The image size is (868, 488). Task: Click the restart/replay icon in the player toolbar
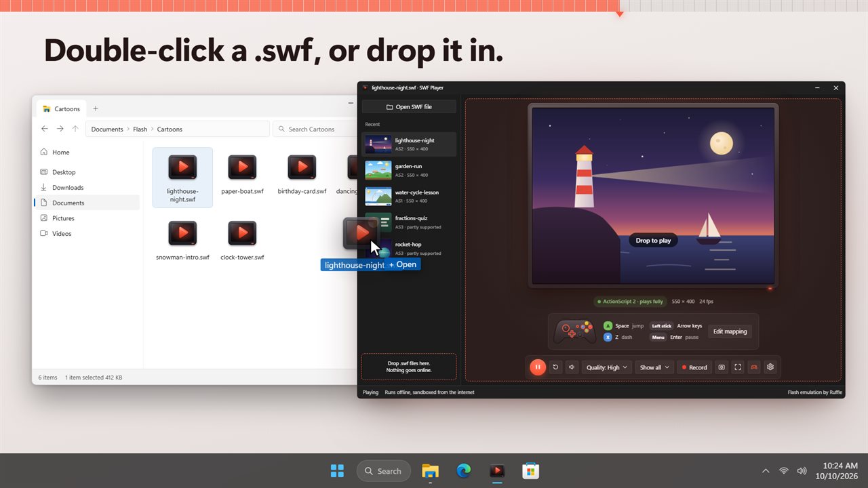point(555,367)
